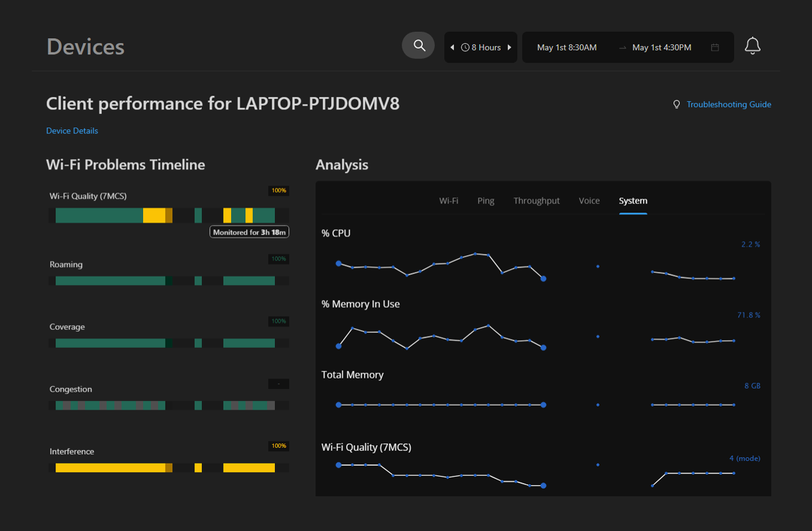The width and height of the screenshot is (812, 531).
Task: Click the 100% badge beside Interference
Action: pyautogui.click(x=279, y=446)
